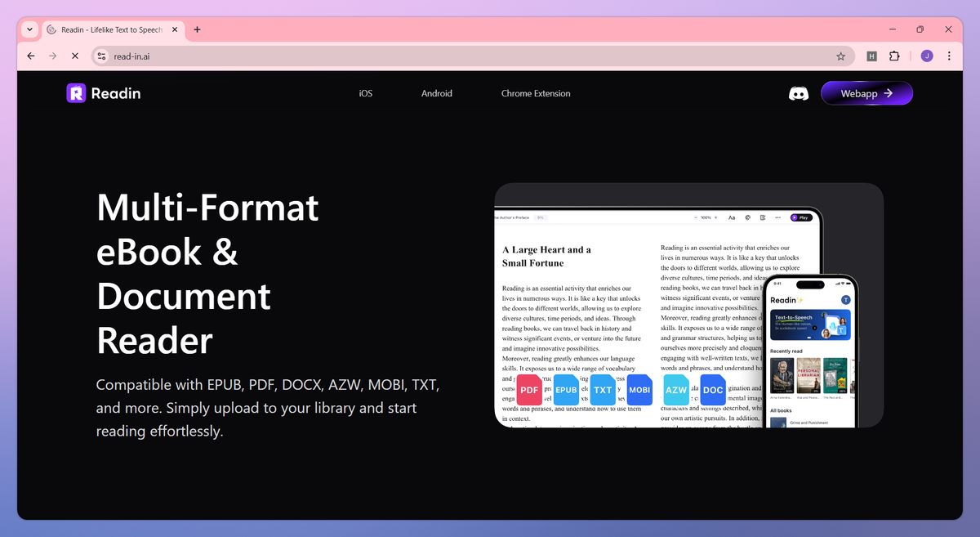Click the site information icon in address bar
980x537 pixels.
tap(101, 56)
